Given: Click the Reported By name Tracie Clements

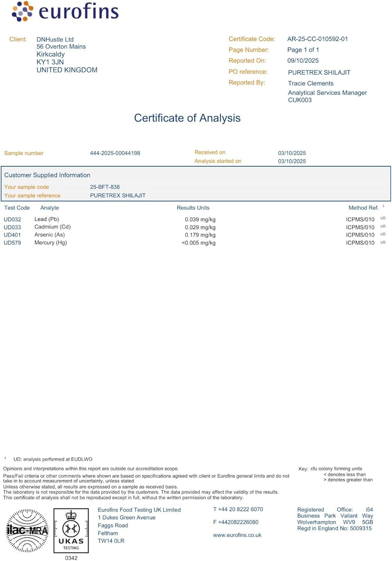Looking at the screenshot, I should [310, 83].
